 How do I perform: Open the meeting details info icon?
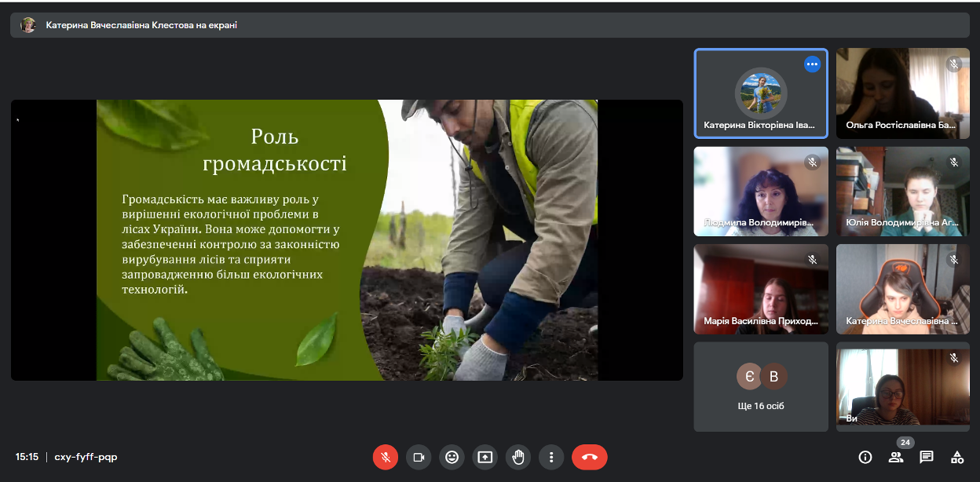tap(865, 457)
